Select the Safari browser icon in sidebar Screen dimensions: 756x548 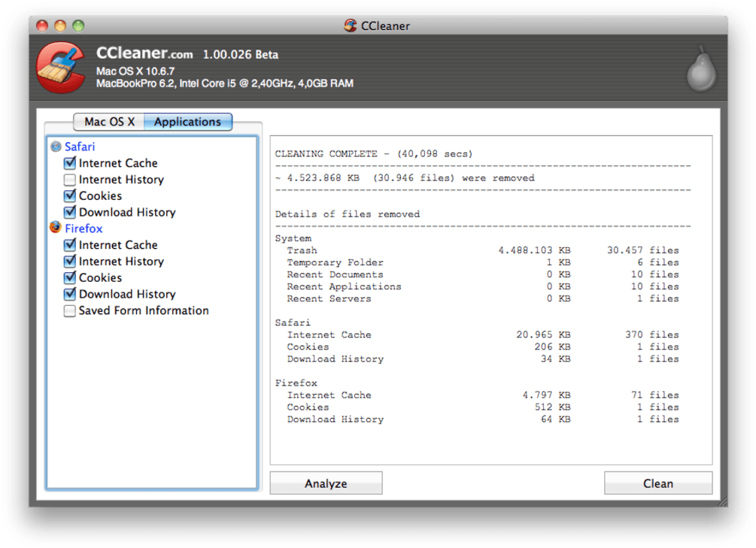coord(55,147)
